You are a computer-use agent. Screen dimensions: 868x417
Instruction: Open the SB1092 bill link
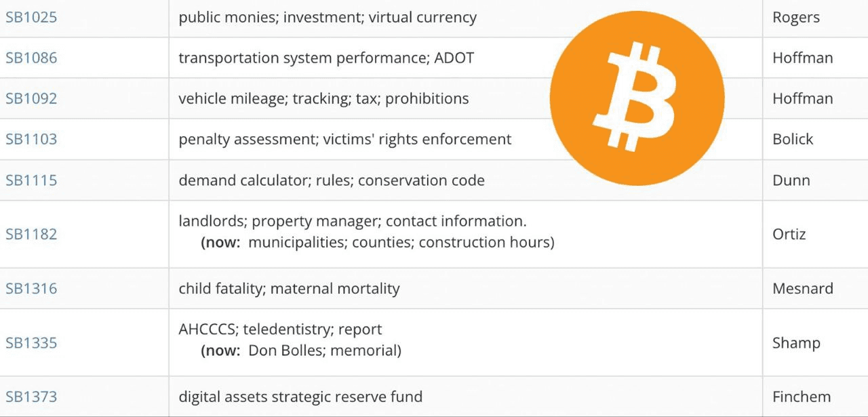pyautogui.click(x=31, y=98)
